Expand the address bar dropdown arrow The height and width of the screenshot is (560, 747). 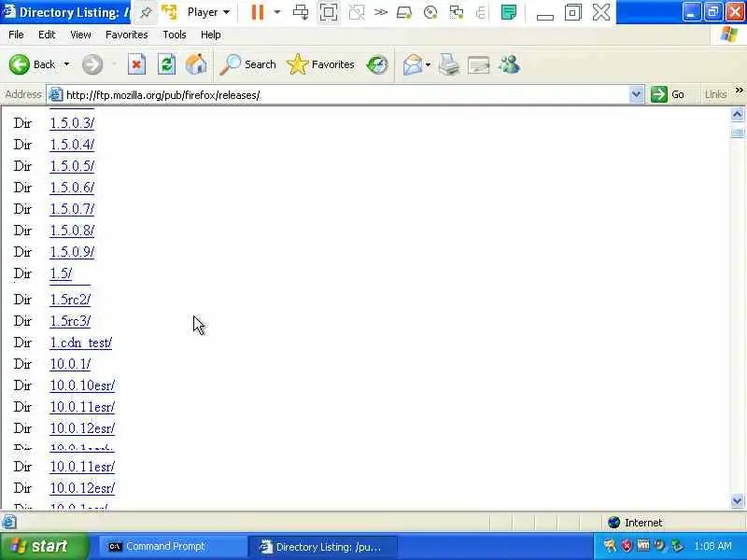[636, 94]
